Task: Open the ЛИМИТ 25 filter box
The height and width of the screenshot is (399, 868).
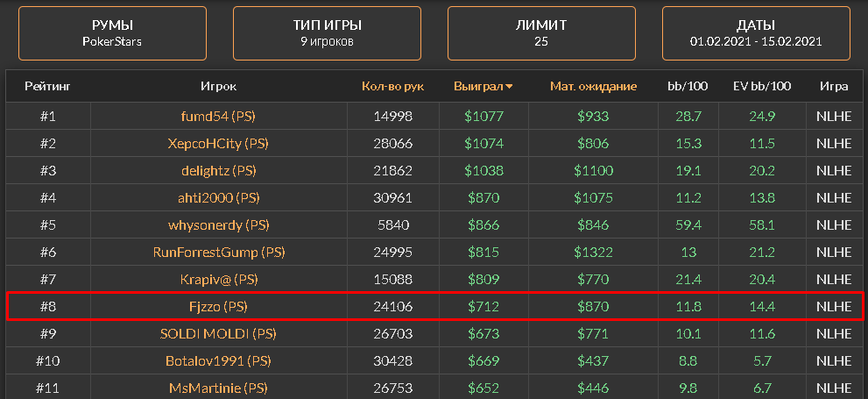Action: pyautogui.click(x=541, y=33)
